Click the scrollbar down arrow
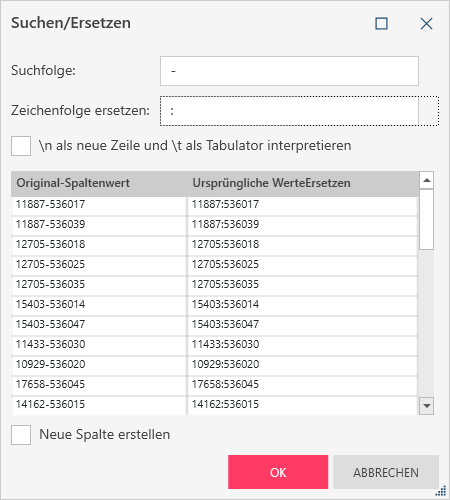This screenshot has height=500, width=450. (x=426, y=406)
